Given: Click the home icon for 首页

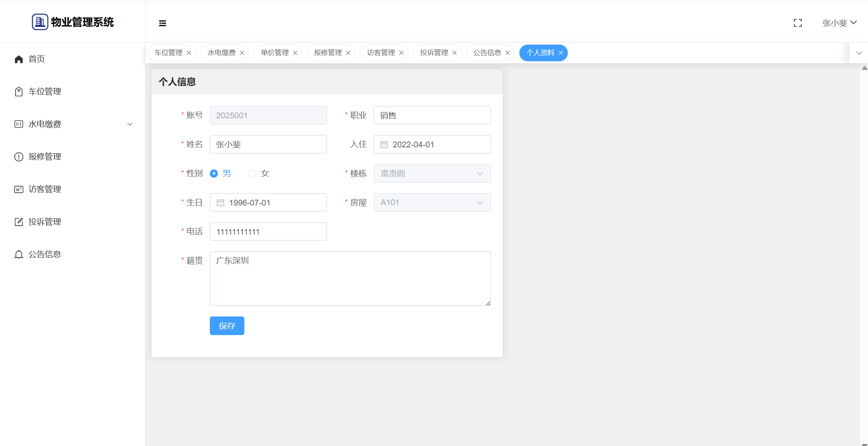Looking at the screenshot, I should (19, 59).
